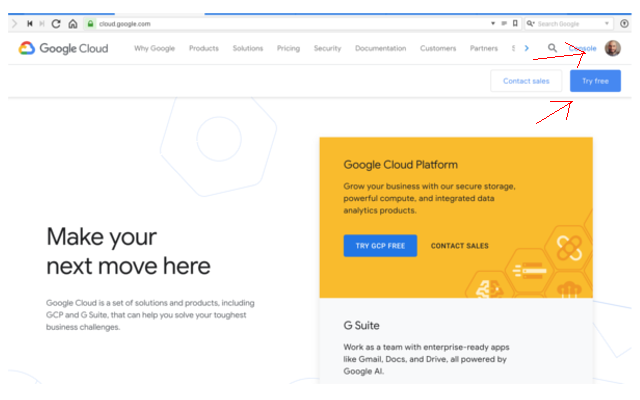This screenshot has height=400, width=640.
Task: Click the browser forward arrow
Action: point(15,24)
